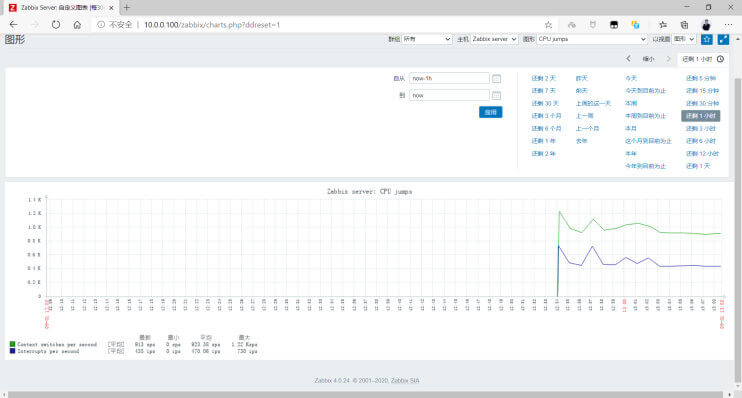Select the 最近 30 分钟 range link

click(x=702, y=103)
